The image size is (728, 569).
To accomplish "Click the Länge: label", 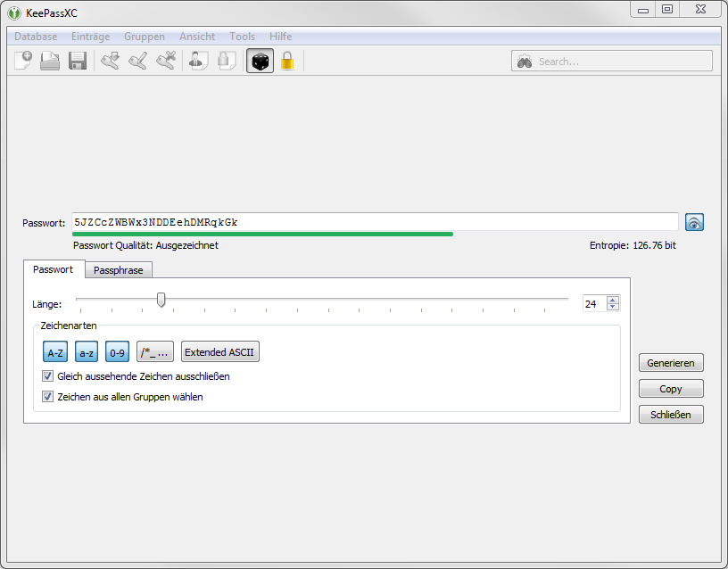I will [x=47, y=304].
